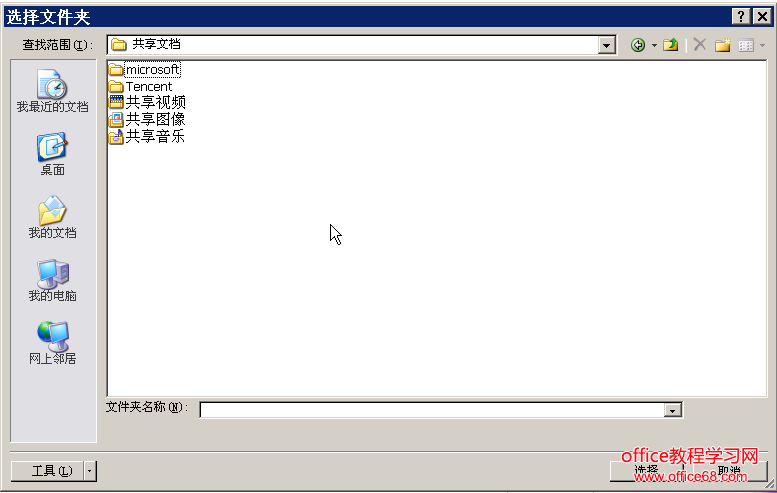The height and width of the screenshot is (493, 777).
Task: Go up one folder level
Action: [x=670, y=45]
